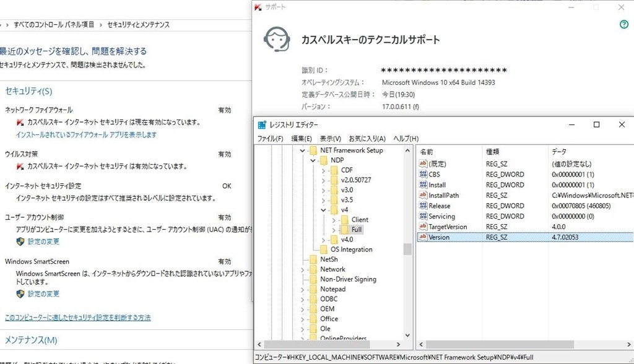Viewport: 634px width, 364px height.
Task: Click the v2.0.50727 folder icon
Action: pyautogui.click(x=334, y=180)
